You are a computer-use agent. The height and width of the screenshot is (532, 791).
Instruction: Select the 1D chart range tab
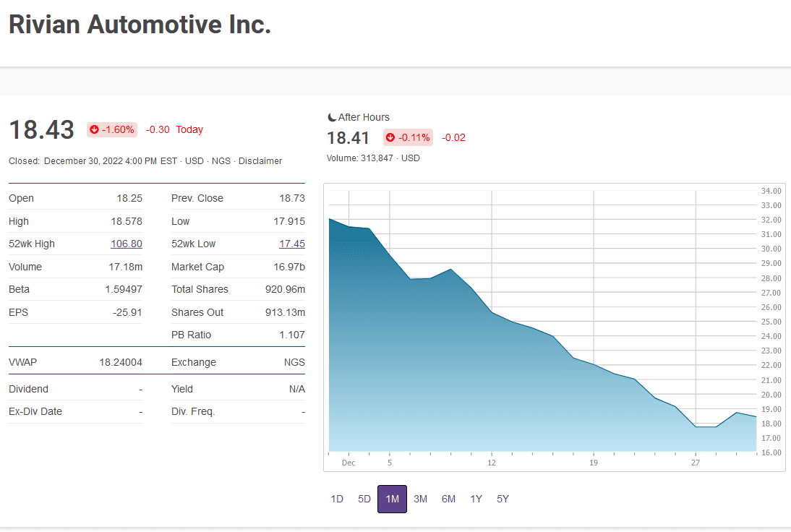point(337,499)
